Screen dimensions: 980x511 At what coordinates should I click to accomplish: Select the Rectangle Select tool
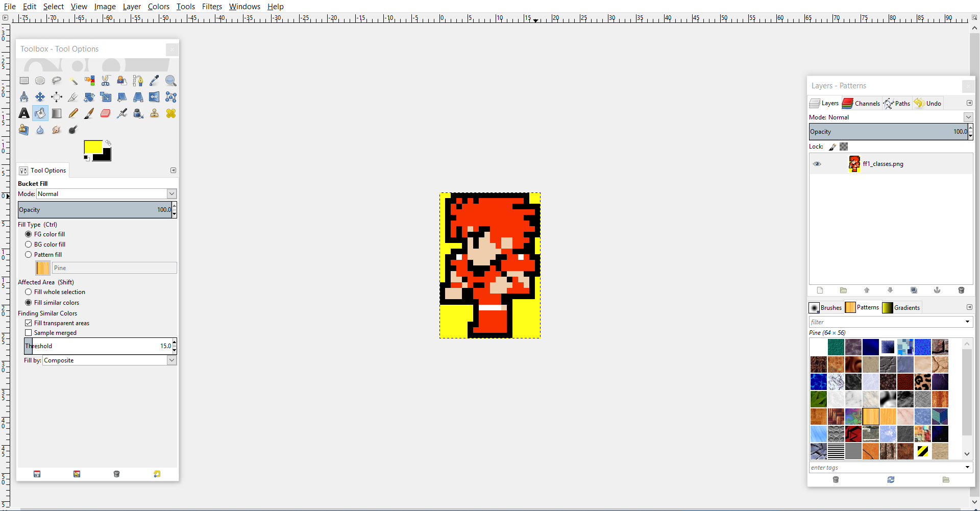[x=24, y=81]
